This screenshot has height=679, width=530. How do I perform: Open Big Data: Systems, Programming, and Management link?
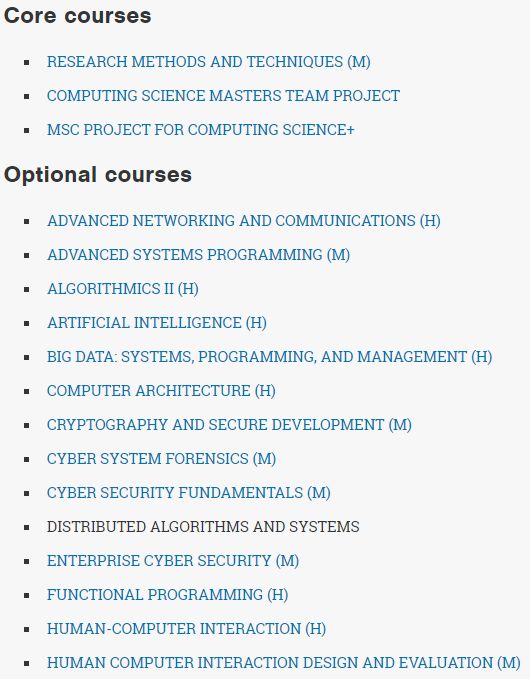[x=269, y=357]
